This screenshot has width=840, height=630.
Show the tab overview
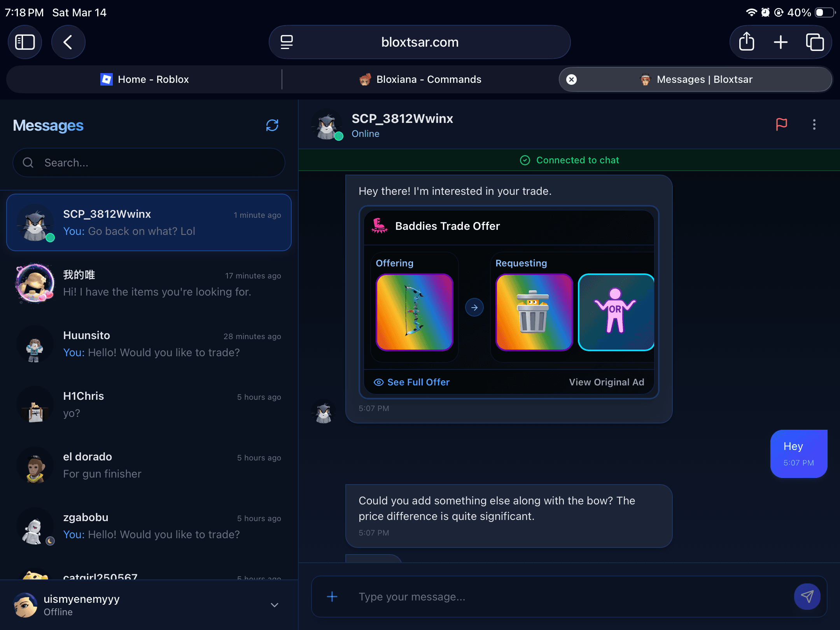[815, 42]
